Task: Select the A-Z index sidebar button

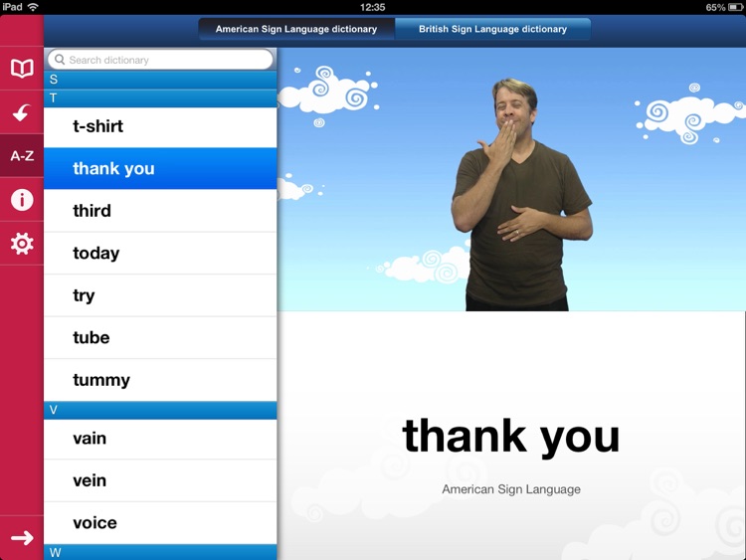Action: (22, 155)
